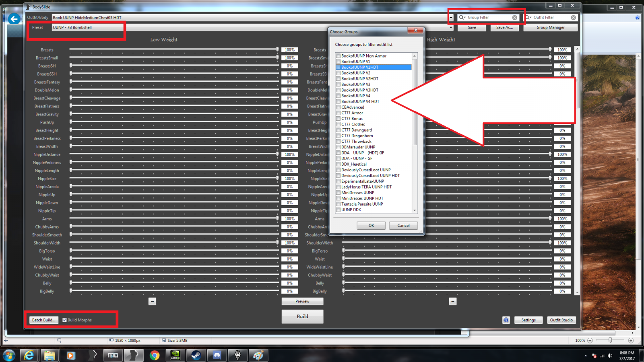Click the main slider panel scroll-down arrow
The height and width of the screenshot is (362, 644).
click(x=577, y=292)
